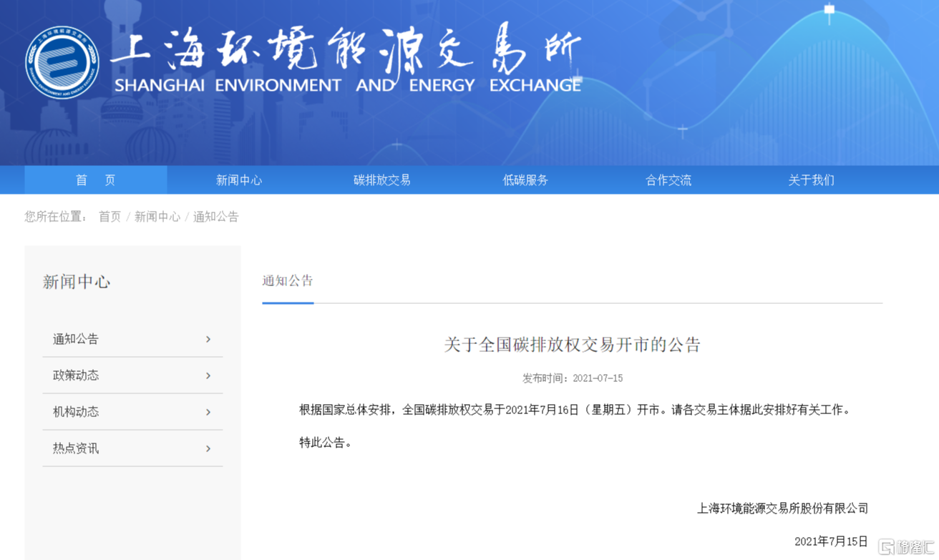Open 机构动态 in the sidebar
This screenshot has width=939, height=560.
click(132, 412)
